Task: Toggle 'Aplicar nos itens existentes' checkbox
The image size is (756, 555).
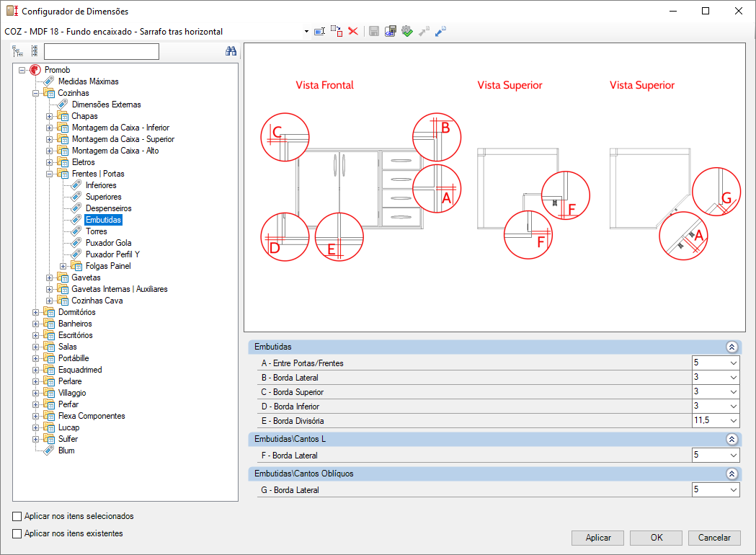Action: (17, 533)
